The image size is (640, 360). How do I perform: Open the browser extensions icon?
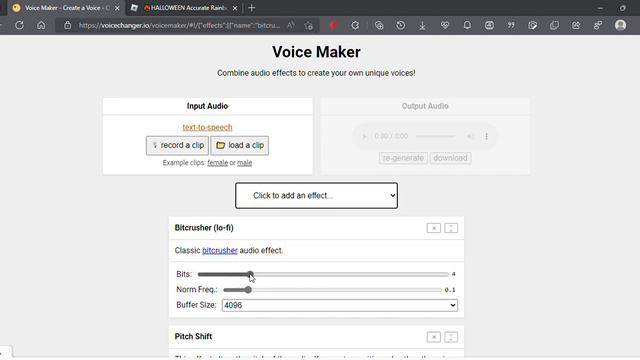(x=355, y=25)
